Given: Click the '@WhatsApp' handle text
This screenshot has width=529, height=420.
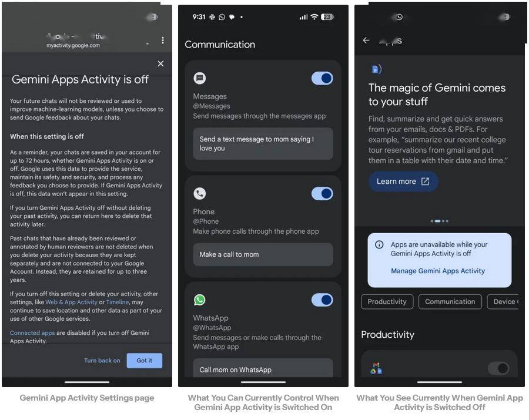Looking at the screenshot, I should click(212, 328).
